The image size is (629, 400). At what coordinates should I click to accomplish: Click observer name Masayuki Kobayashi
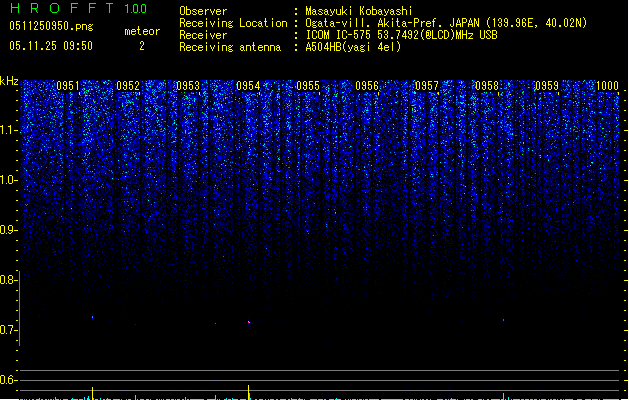coord(359,11)
